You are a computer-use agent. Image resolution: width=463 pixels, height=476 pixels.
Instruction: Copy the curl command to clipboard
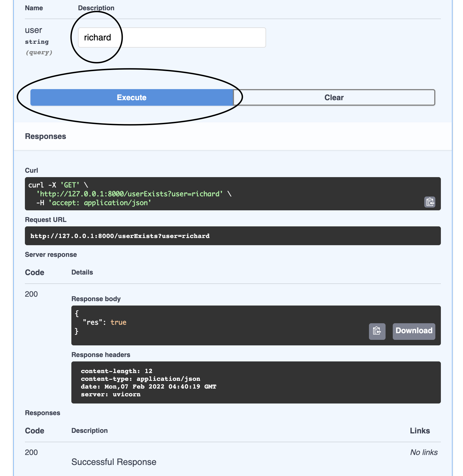click(x=430, y=202)
